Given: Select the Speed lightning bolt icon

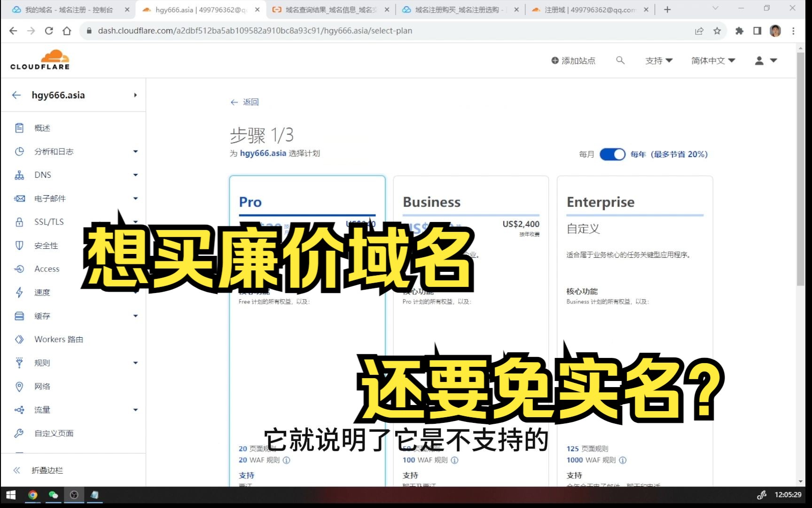Looking at the screenshot, I should click(x=19, y=293).
